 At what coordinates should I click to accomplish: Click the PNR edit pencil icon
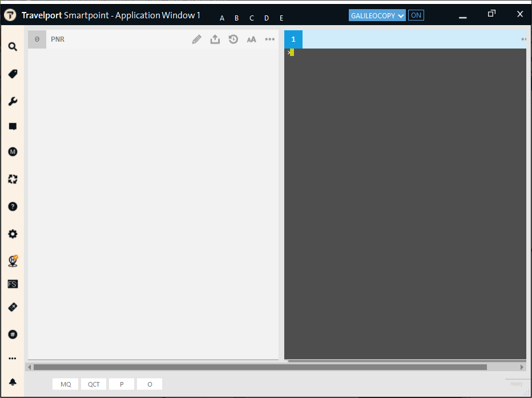(x=196, y=39)
